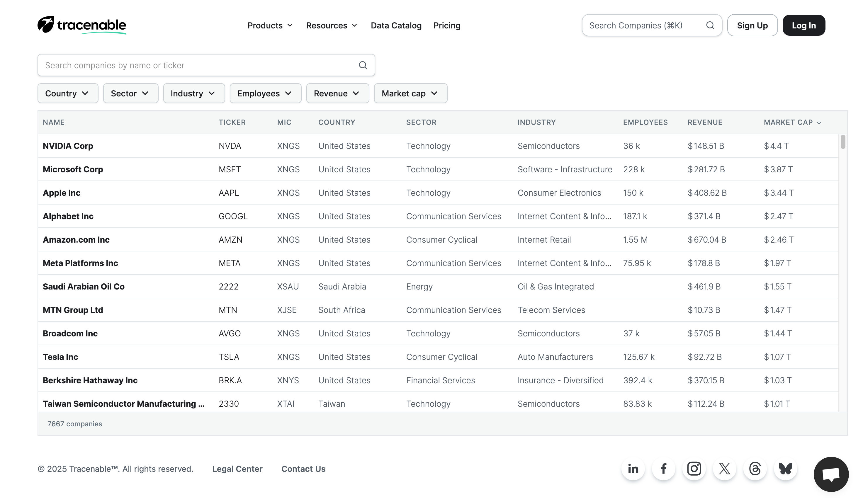Click the Tracenable logo
The height and width of the screenshot is (504, 863).
pos(82,25)
